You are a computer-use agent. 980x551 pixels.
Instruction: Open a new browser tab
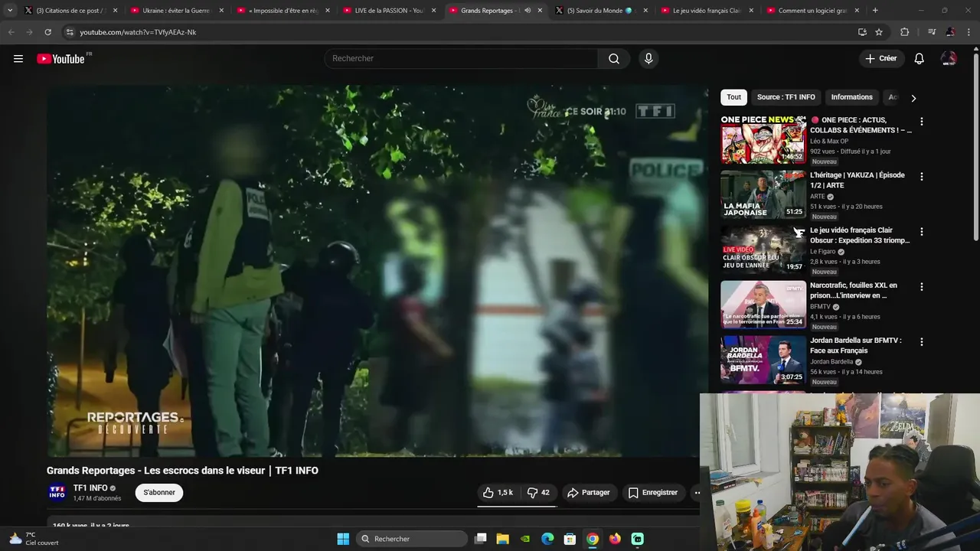click(875, 11)
